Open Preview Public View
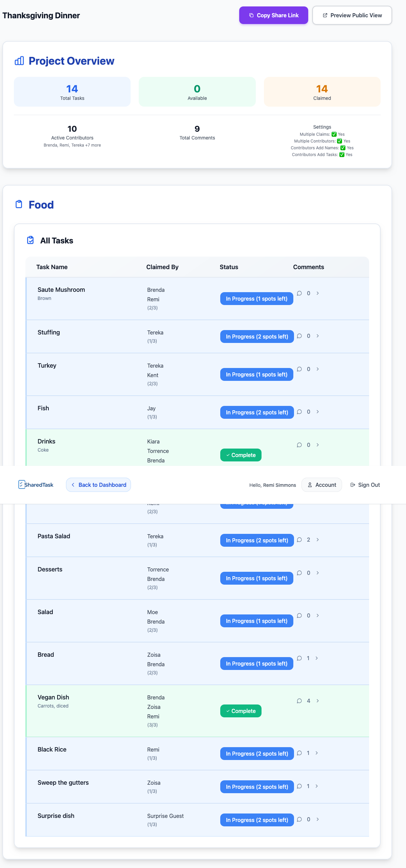 click(352, 15)
